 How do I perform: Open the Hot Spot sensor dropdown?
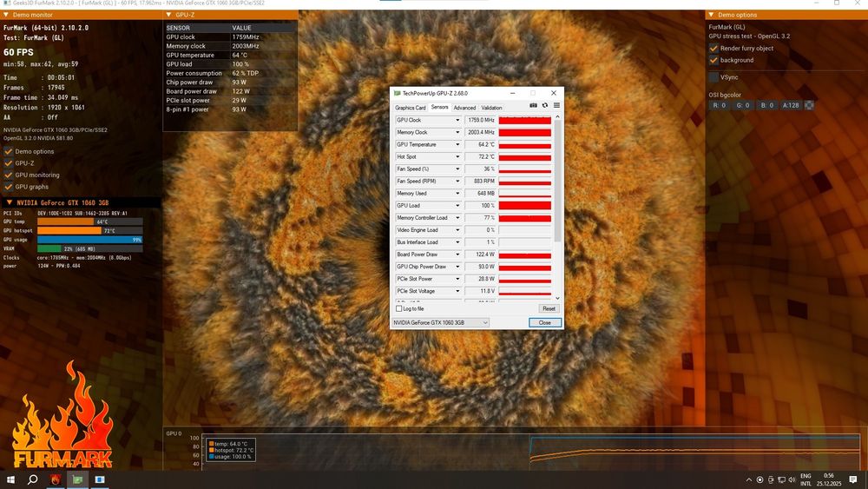pyautogui.click(x=457, y=156)
